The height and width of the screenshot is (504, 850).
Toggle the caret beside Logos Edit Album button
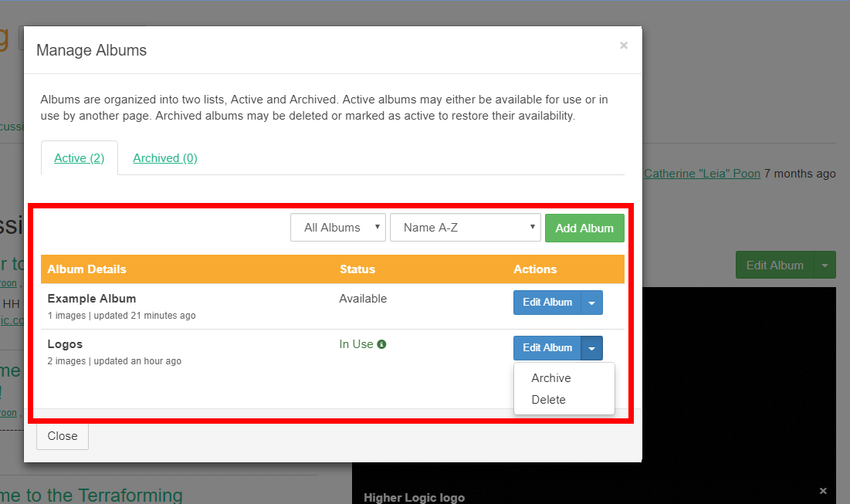[x=592, y=348]
